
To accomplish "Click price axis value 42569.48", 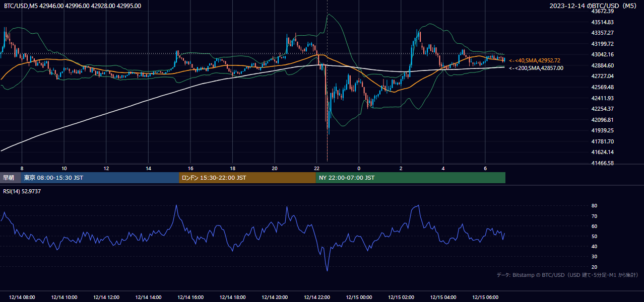I will [x=602, y=87].
